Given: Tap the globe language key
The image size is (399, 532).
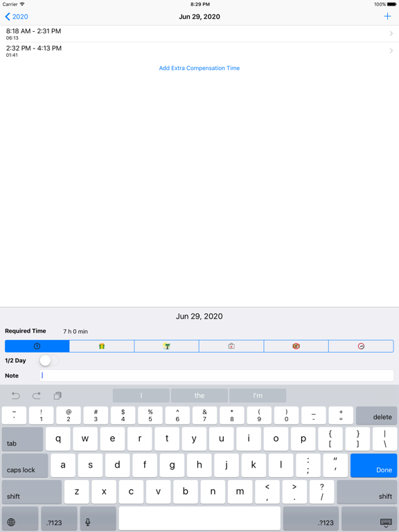Looking at the screenshot, I should pos(20,518).
